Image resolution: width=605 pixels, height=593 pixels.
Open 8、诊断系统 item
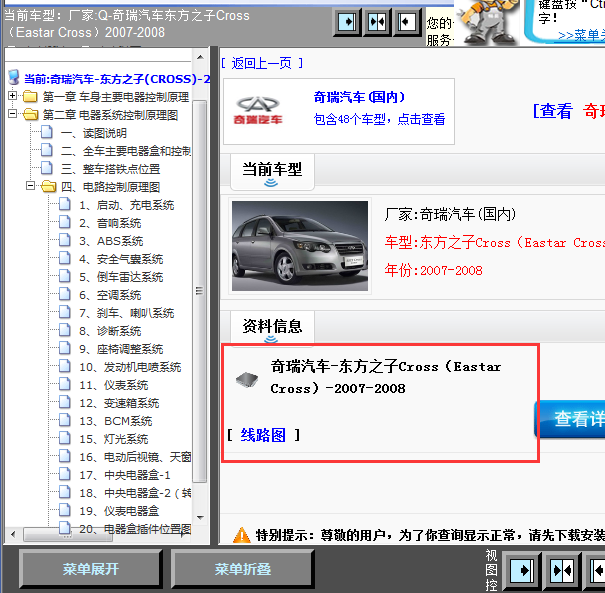(x=110, y=331)
